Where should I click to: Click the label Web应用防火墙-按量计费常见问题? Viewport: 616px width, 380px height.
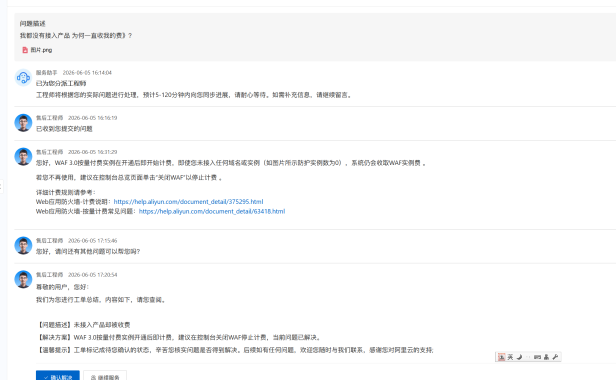pos(86,211)
